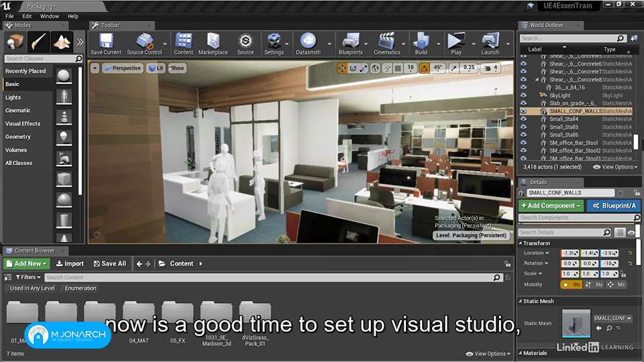Viewport: 644px width, 362px height.
Task: Select the Lights category in Modes
Action: (13, 97)
